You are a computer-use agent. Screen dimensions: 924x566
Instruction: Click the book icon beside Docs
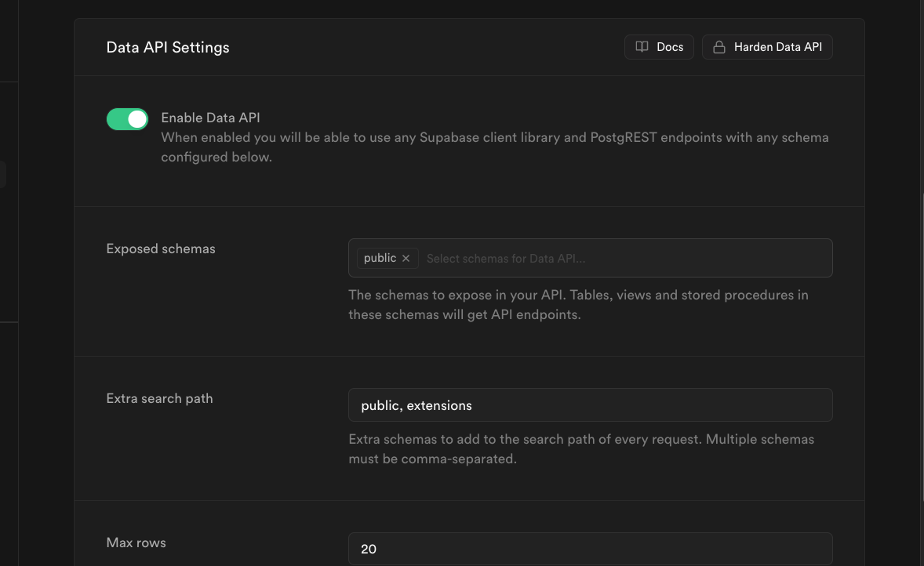click(x=642, y=47)
